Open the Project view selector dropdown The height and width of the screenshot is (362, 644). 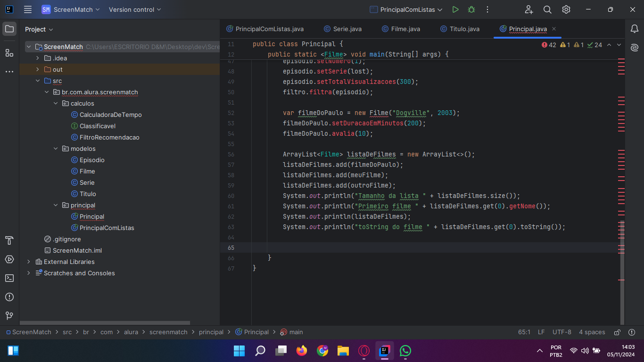[39, 29]
